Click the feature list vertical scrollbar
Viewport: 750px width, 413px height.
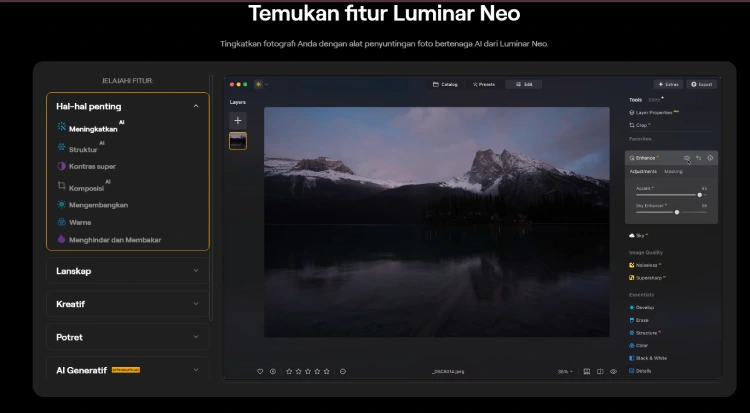211,197
